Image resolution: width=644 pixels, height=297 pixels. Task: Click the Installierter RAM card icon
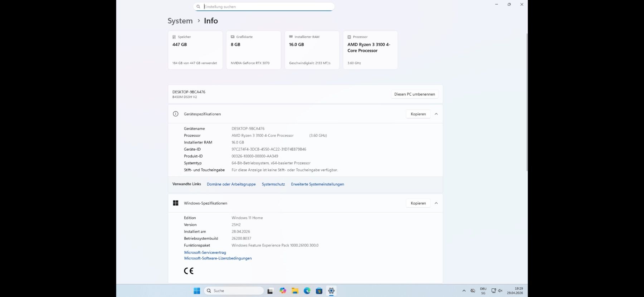coord(291,37)
